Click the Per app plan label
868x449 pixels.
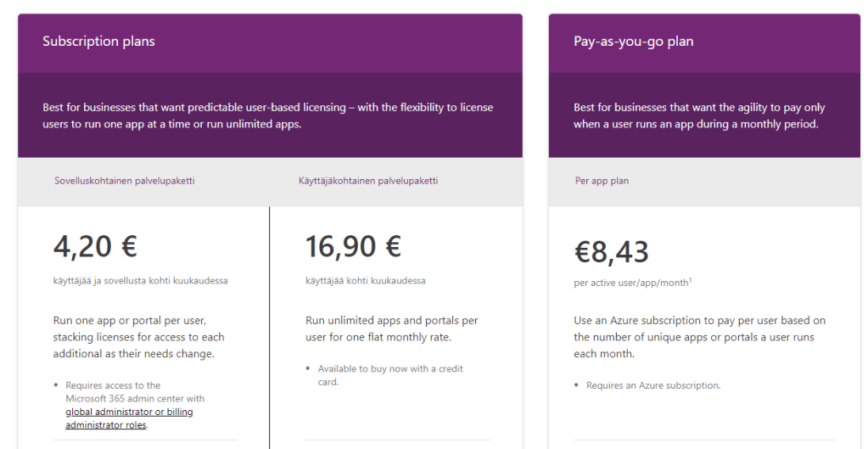[602, 181]
